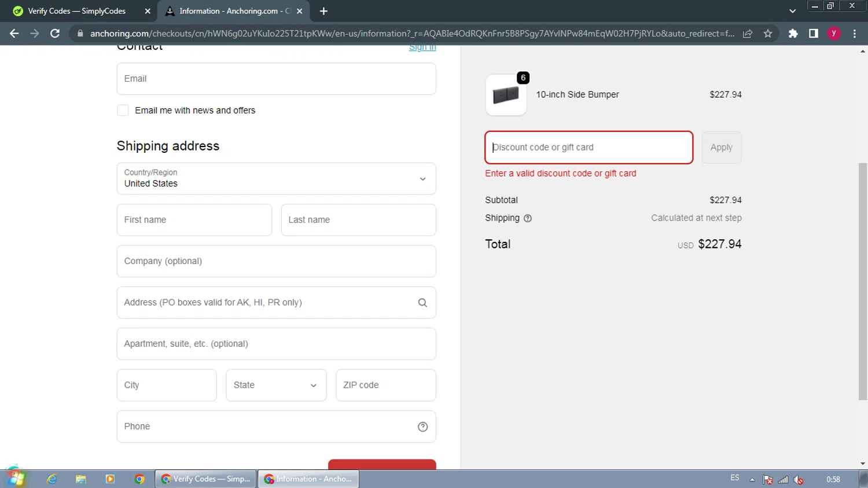Open the Chrome extensions puzzle icon

[793, 34]
